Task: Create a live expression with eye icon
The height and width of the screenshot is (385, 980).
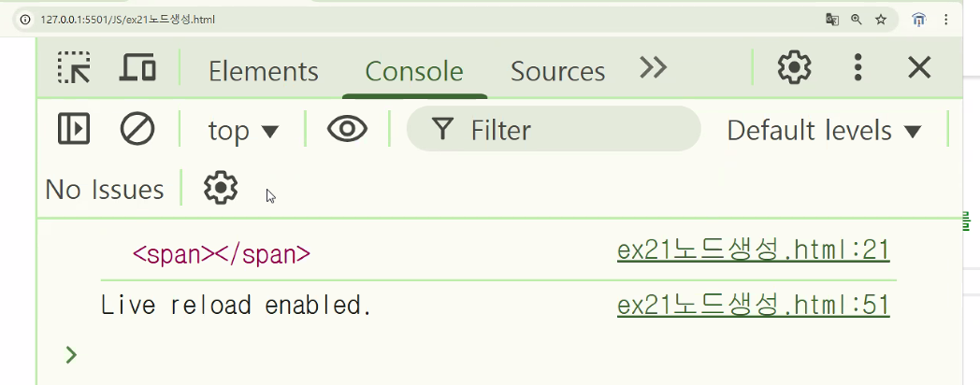Action: click(347, 129)
